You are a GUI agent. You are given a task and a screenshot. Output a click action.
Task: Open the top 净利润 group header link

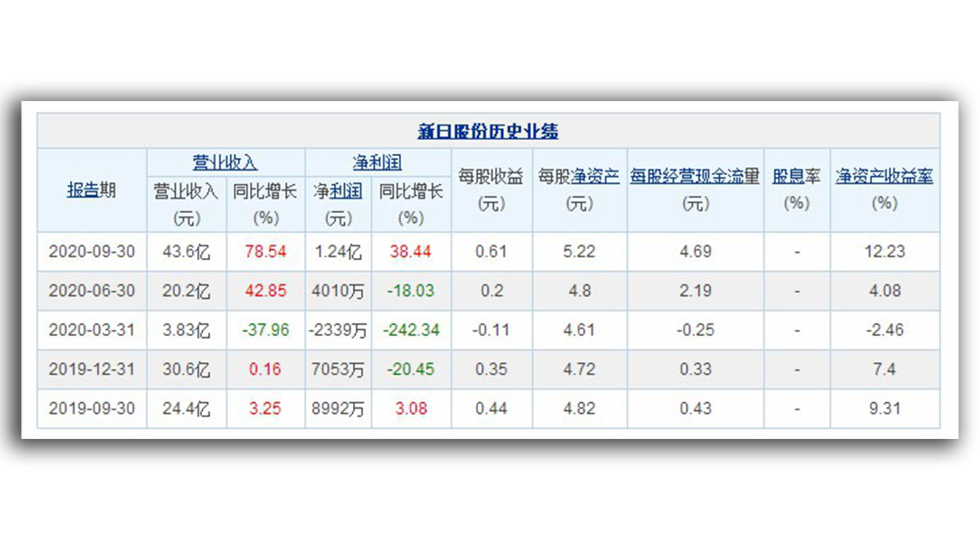pos(377,162)
